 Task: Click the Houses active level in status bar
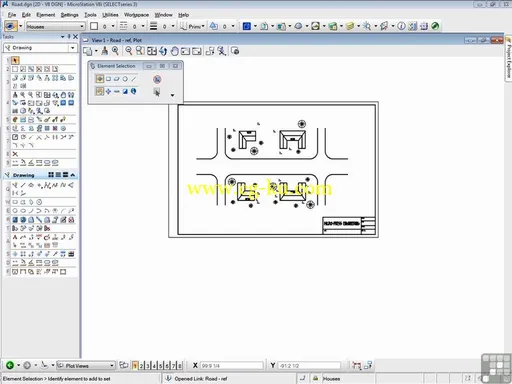coord(331,379)
